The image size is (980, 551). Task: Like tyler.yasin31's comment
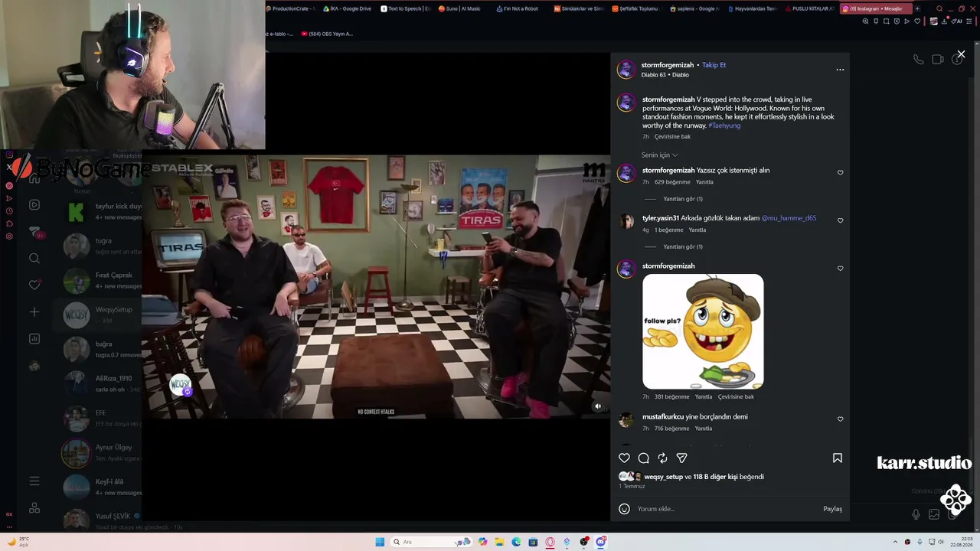pos(840,220)
